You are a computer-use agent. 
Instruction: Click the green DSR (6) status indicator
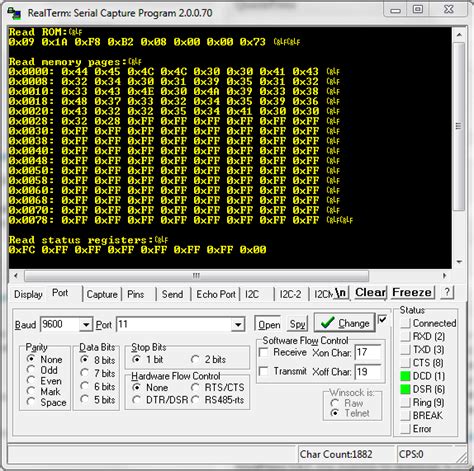pyautogui.click(x=405, y=389)
